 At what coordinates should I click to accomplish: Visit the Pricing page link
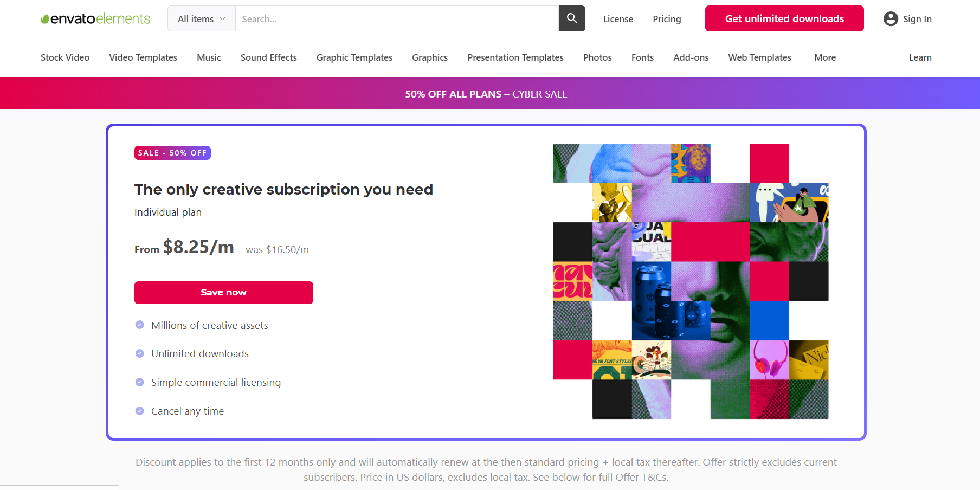pyautogui.click(x=667, y=19)
